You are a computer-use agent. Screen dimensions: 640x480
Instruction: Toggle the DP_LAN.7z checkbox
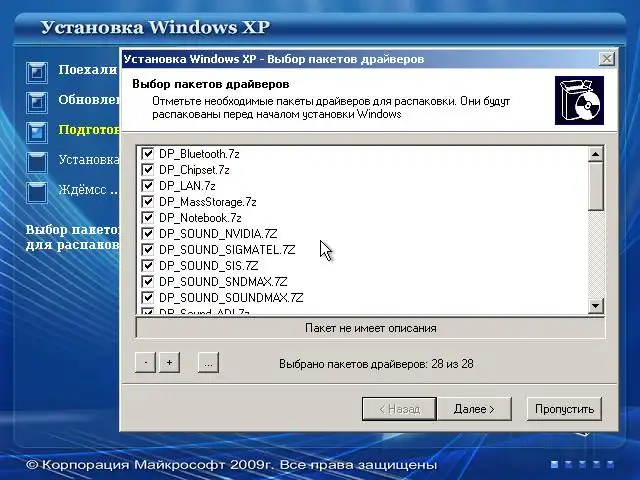click(147, 186)
